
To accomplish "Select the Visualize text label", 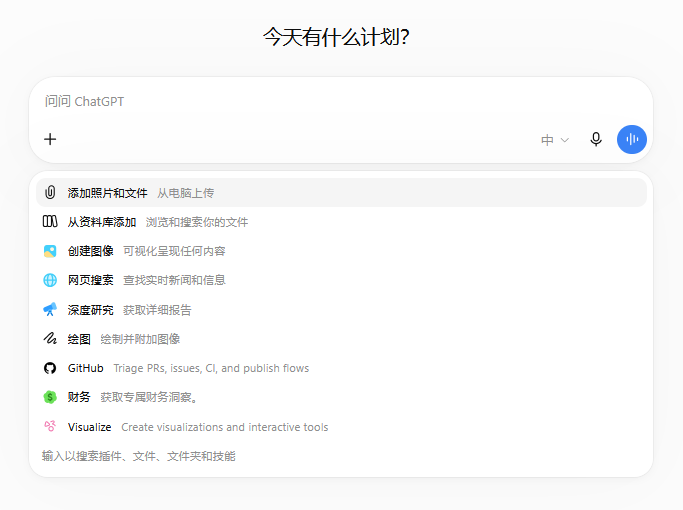I will pos(89,427).
